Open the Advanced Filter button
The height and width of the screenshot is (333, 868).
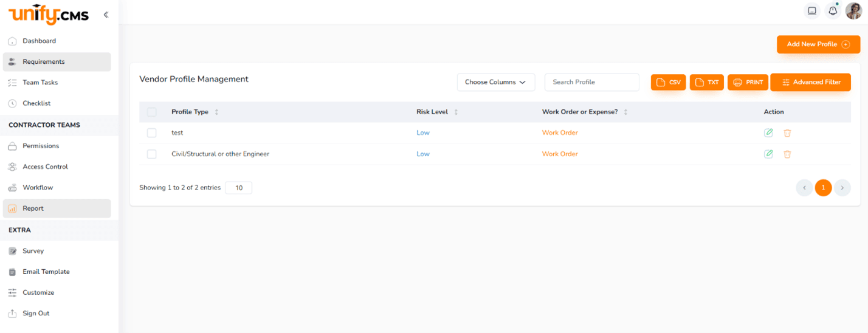810,82
